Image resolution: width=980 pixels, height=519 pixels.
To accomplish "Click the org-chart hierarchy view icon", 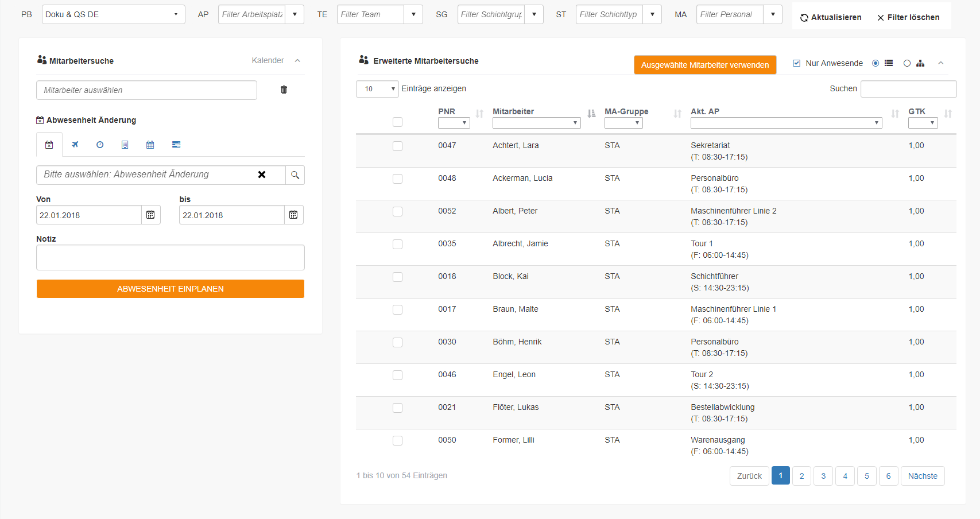I will point(920,63).
